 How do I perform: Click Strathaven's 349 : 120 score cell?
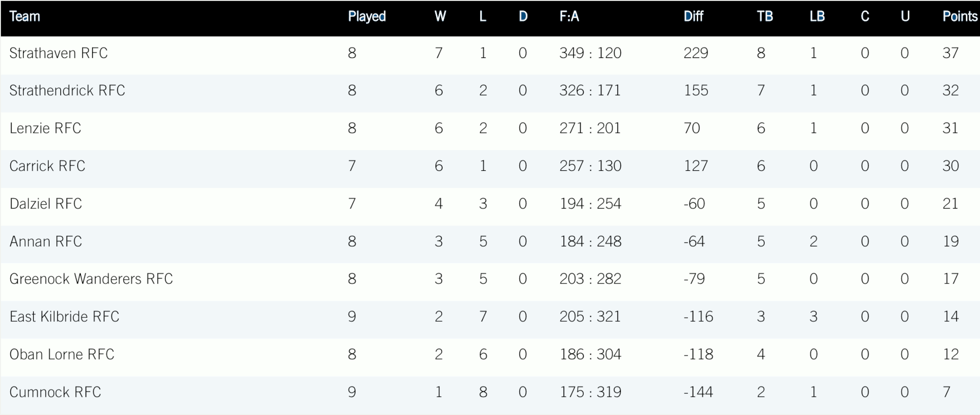pyautogui.click(x=590, y=53)
